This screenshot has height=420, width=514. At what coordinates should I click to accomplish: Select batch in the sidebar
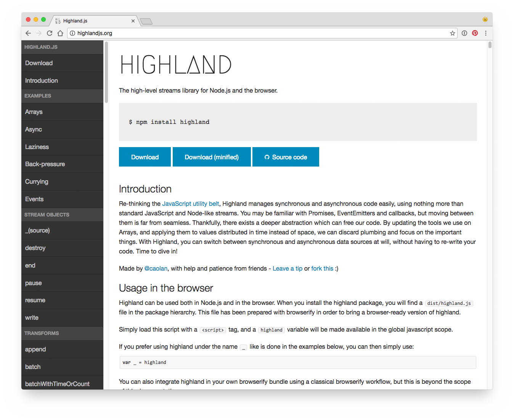point(62,367)
